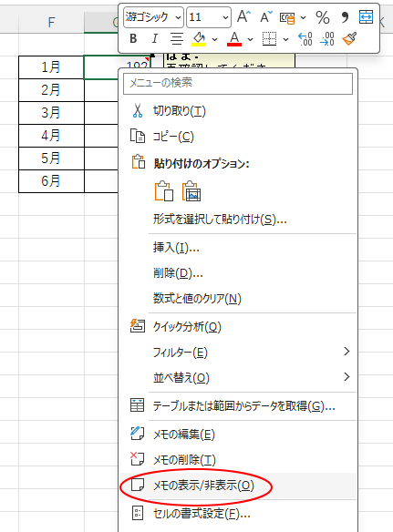
Task: Select column F header
Action: click(x=51, y=23)
